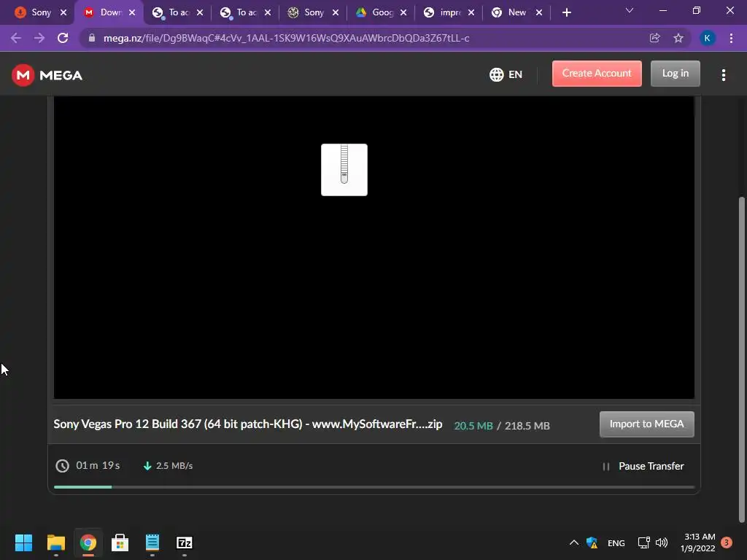This screenshot has height=560, width=747.
Task: Open a new browser tab
Action: 566,12
